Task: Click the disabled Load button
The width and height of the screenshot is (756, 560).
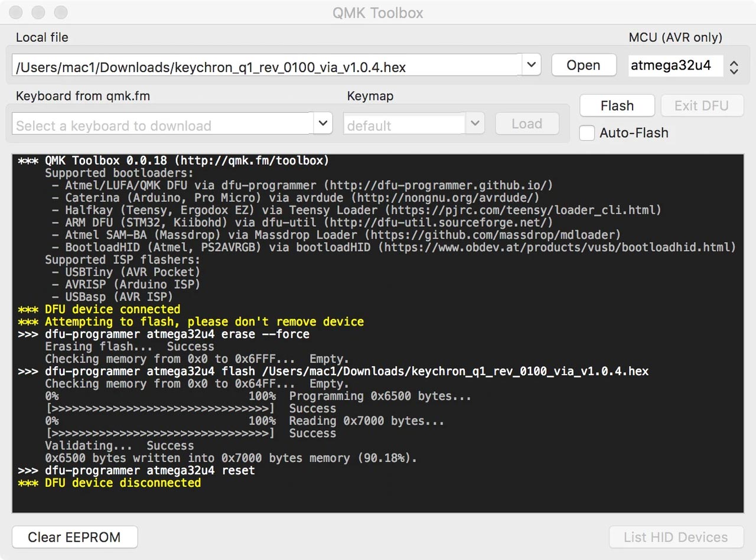Action: tap(526, 123)
